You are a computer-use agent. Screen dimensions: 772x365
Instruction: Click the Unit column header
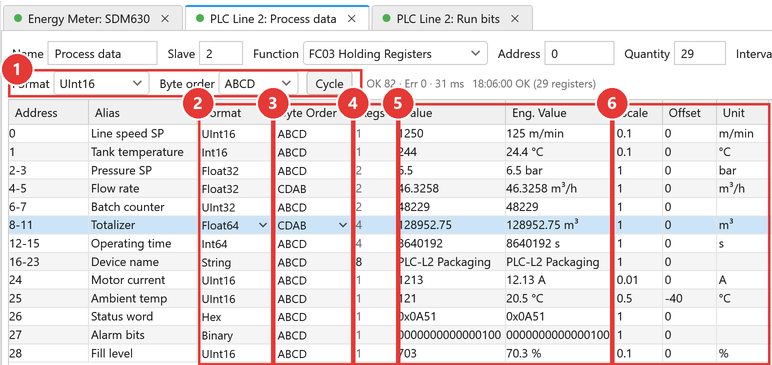[743, 113]
